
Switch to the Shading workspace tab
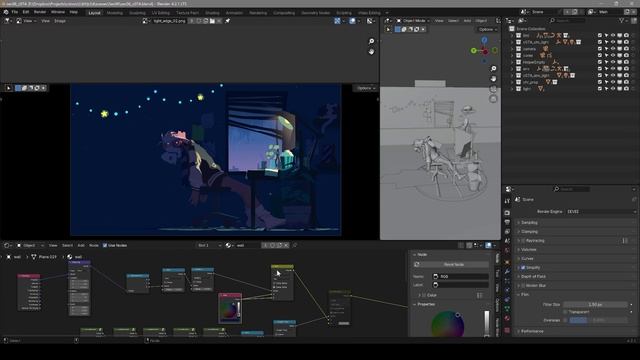point(212,13)
